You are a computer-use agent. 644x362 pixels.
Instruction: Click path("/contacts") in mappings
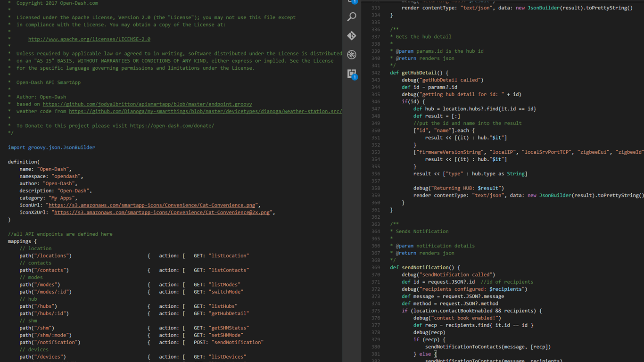[x=44, y=270]
